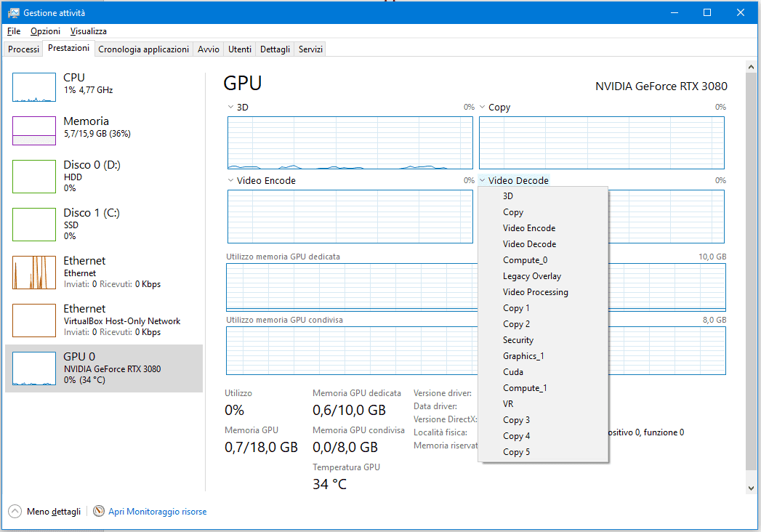The image size is (761, 532).
Task: Select the CPU performance graph thumbnail
Action: [x=34, y=87]
